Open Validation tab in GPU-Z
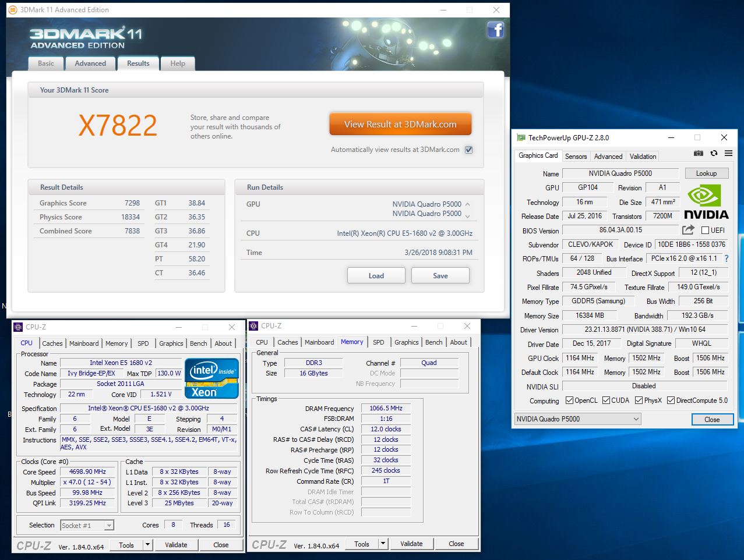Image resolution: width=744 pixels, height=560 pixels. click(643, 157)
